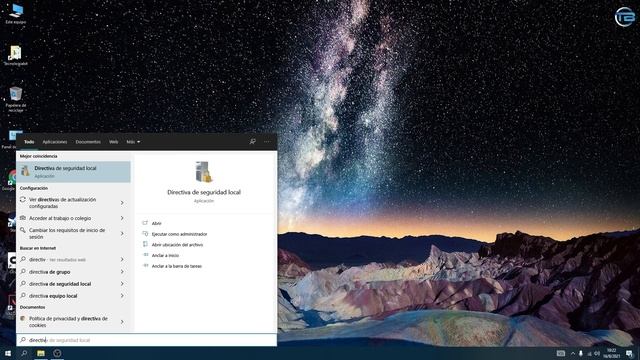640x360 pixels.
Task: Open the network tray icon
Action: coord(589,353)
